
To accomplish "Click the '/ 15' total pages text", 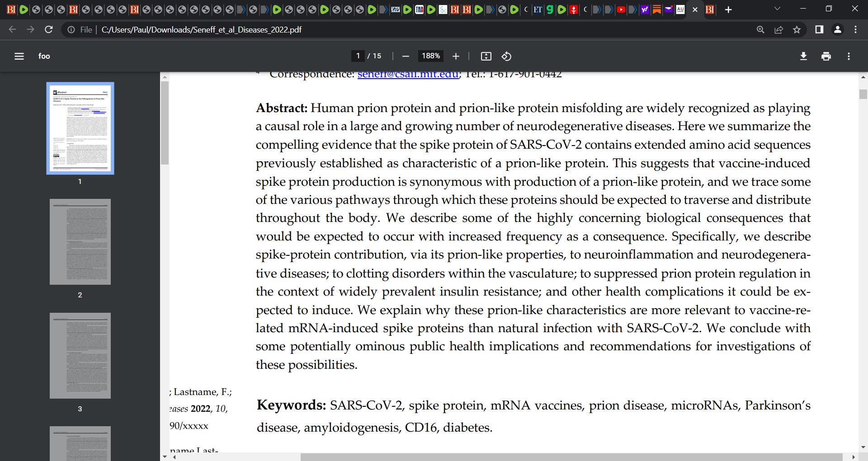I will pos(374,56).
